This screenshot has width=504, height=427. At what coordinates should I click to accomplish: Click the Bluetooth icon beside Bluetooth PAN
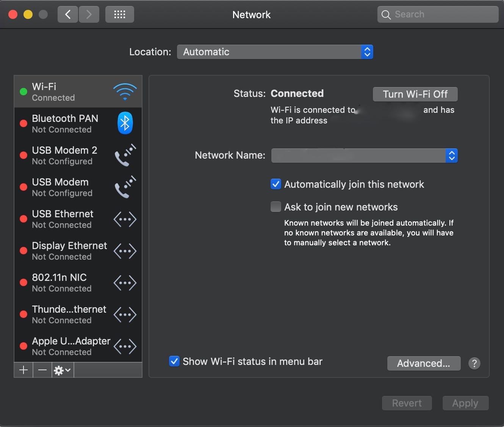coord(125,123)
